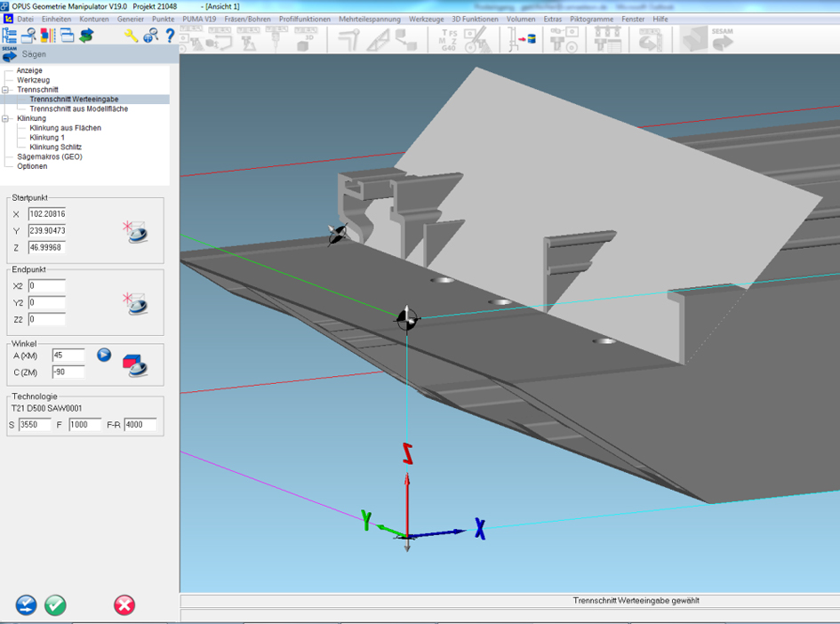This screenshot has width=840, height=624.
Task: Open the Piktogramme menu
Action: pyautogui.click(x=592, y=19)
